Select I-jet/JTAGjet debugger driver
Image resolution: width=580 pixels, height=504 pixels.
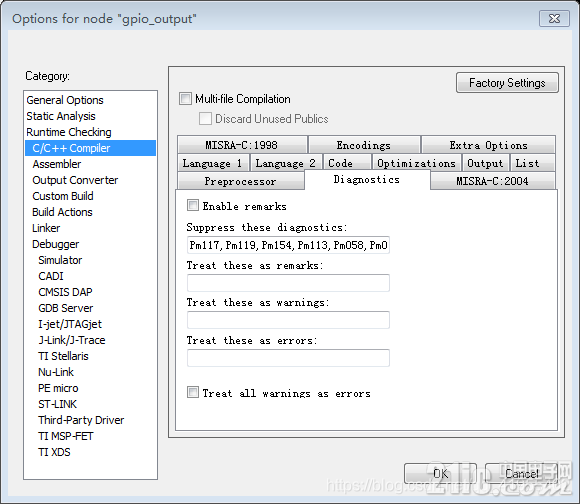click(x=70, y=324)
